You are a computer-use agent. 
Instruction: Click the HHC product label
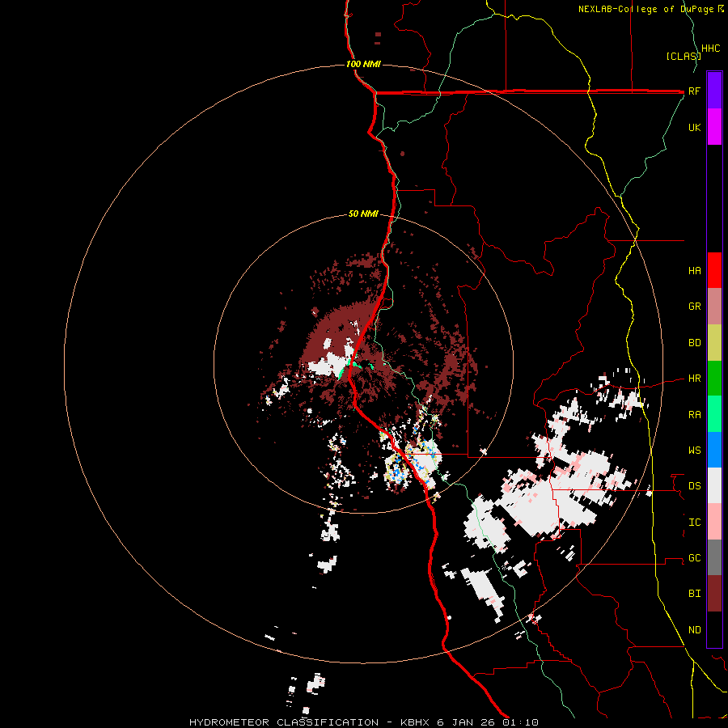click(x=710, y=49)
